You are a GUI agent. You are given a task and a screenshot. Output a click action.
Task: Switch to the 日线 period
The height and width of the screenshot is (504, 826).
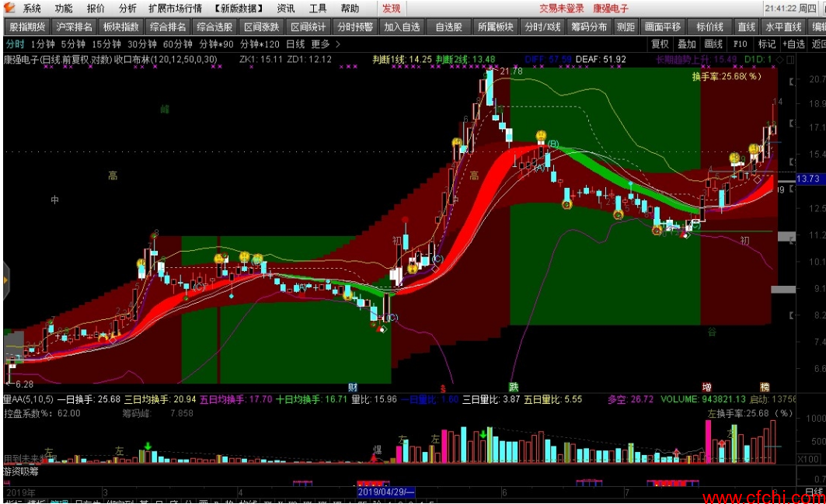[x=295, y=44]
